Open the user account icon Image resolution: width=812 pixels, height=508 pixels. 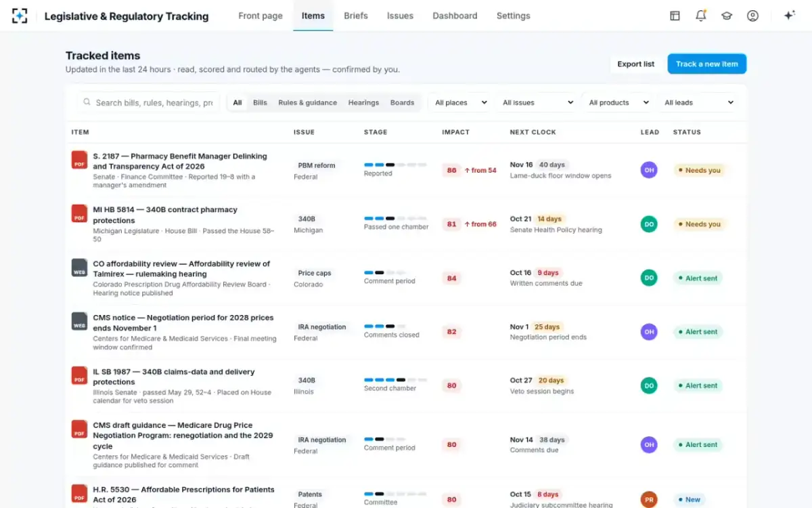752,16
